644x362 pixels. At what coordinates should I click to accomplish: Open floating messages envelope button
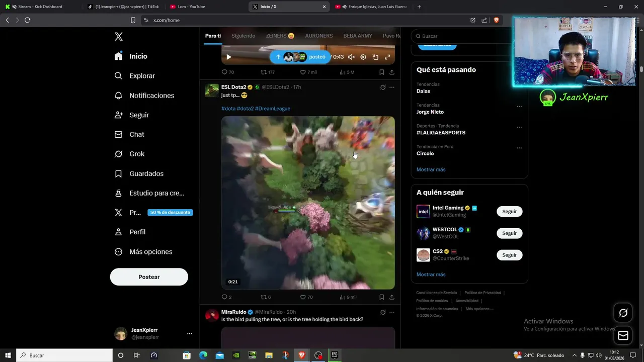click(x=623, y=336)
